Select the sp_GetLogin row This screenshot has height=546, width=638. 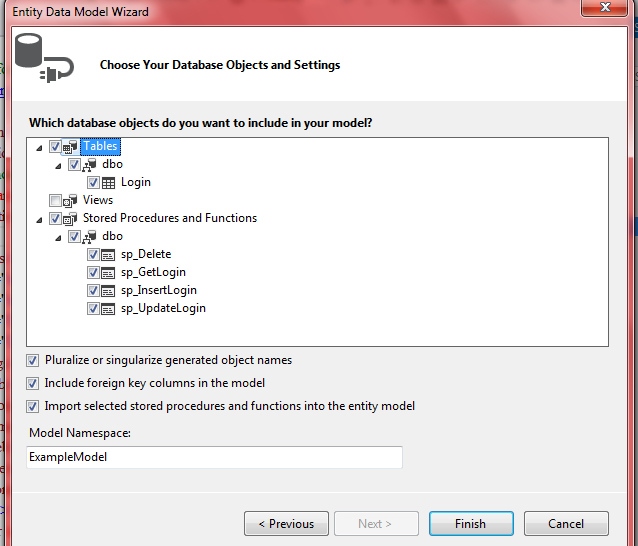tap(153, 272)
